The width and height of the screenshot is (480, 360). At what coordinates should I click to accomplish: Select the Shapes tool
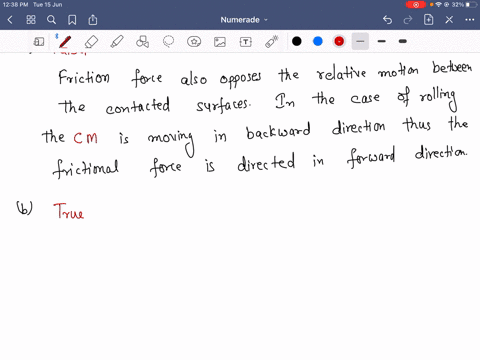[142, 42]
